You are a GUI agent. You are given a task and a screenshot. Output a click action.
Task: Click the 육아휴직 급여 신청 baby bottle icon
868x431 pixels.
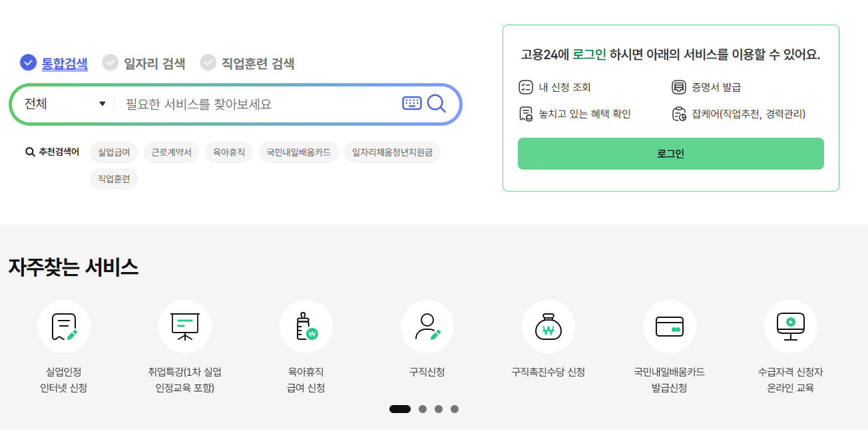[x=306, y=326]
